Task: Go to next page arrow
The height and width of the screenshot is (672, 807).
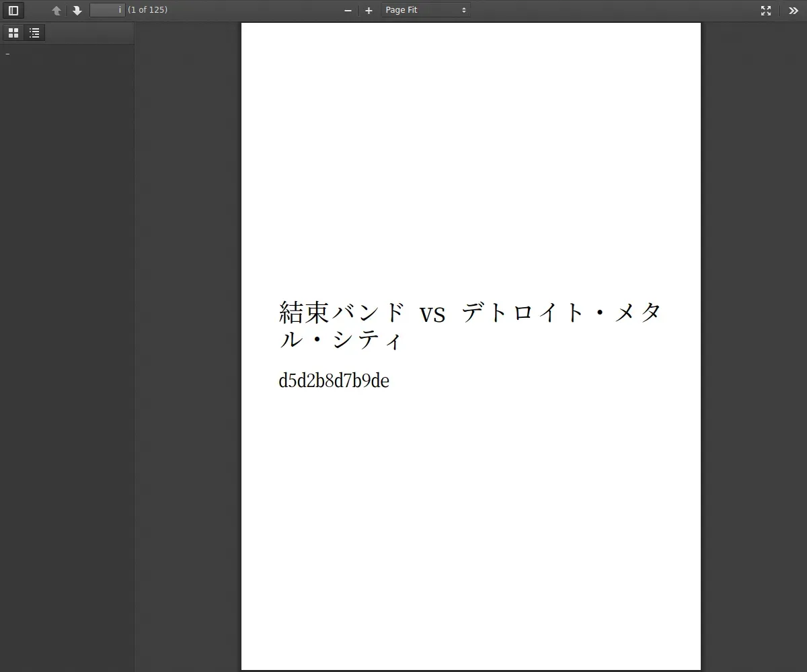Action: tap(77, 10)
